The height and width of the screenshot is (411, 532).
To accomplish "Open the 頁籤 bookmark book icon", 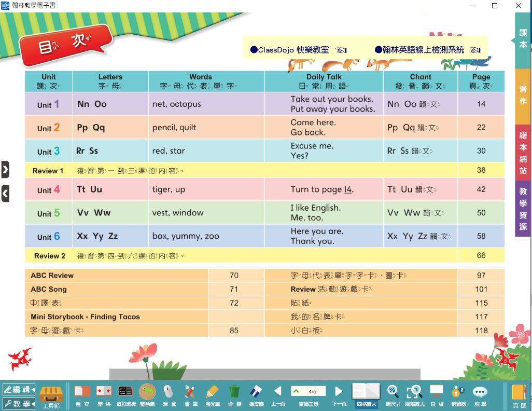I will pos(520,396).
